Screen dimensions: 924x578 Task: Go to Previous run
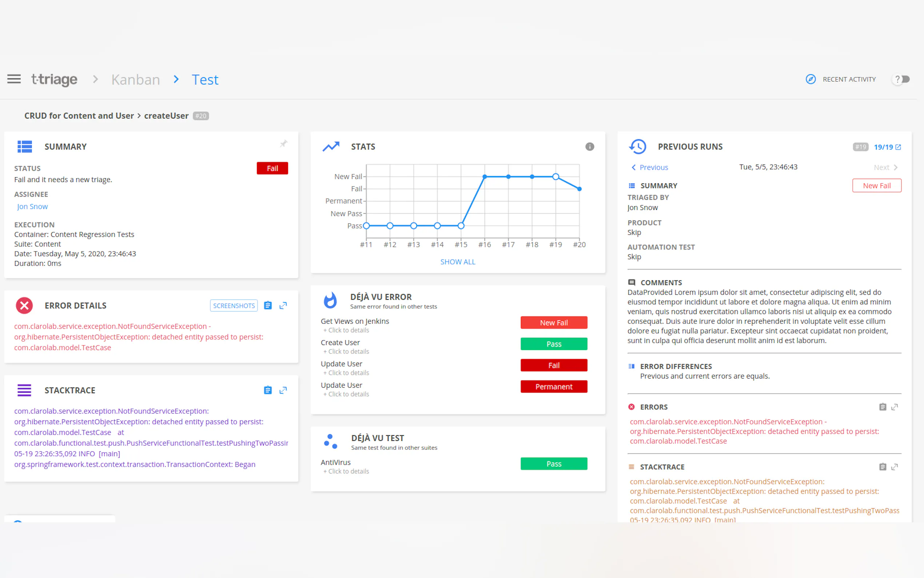(x=653, y=167)
